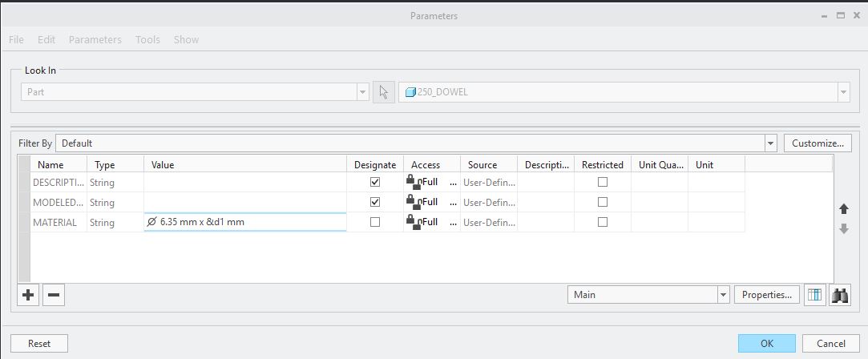Open the column setup table icon

click(814, 295)
